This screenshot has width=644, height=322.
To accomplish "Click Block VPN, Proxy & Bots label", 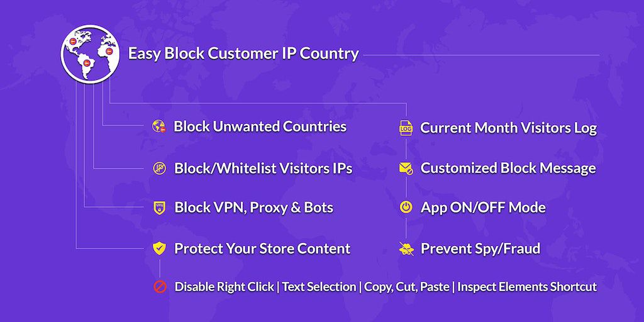I will [253, 208].
